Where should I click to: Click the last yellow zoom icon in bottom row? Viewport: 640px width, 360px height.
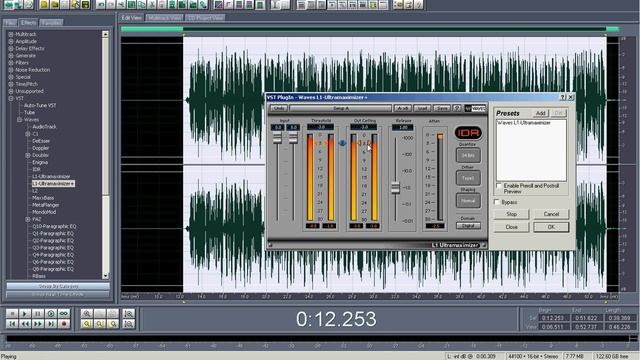click(x=113, y=324)
